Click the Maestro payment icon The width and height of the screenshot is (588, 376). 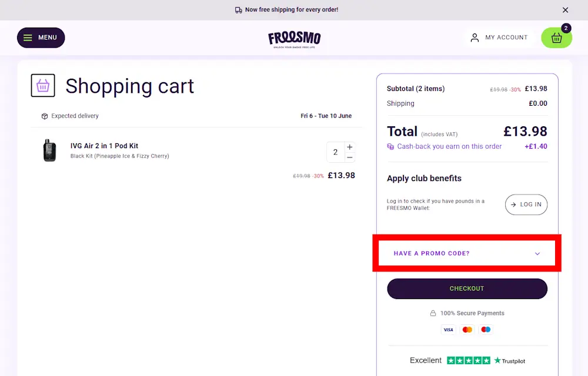point(486,330)
